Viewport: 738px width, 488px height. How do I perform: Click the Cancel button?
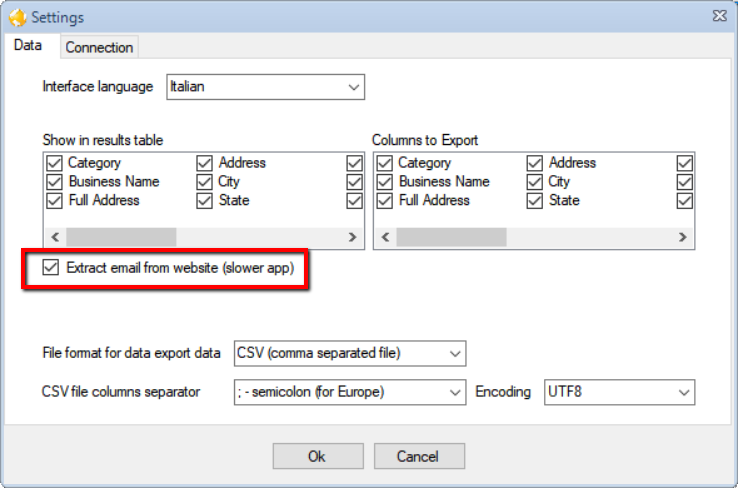point(419,456)
